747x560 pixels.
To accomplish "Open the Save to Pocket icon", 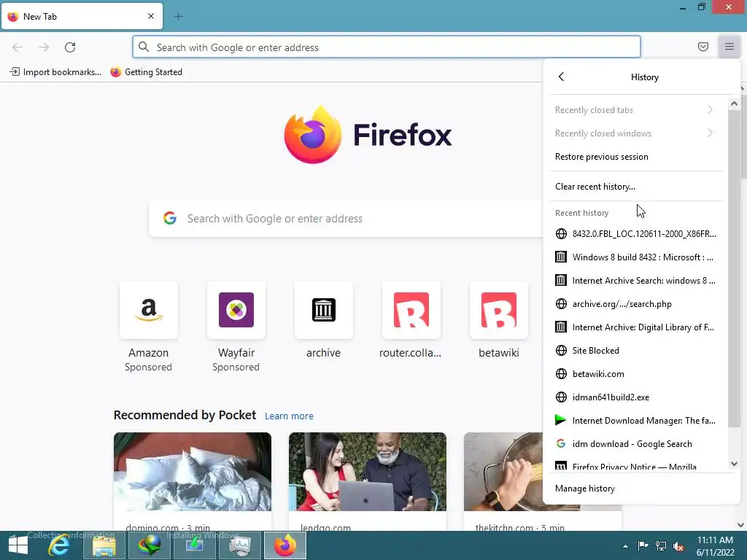I will point(703,47).
